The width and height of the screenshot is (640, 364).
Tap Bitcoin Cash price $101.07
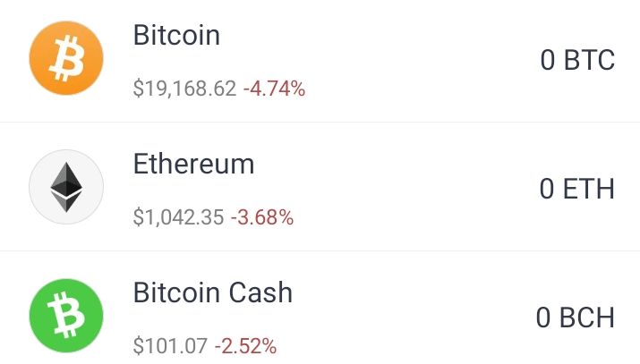click(x=170, y=346)
